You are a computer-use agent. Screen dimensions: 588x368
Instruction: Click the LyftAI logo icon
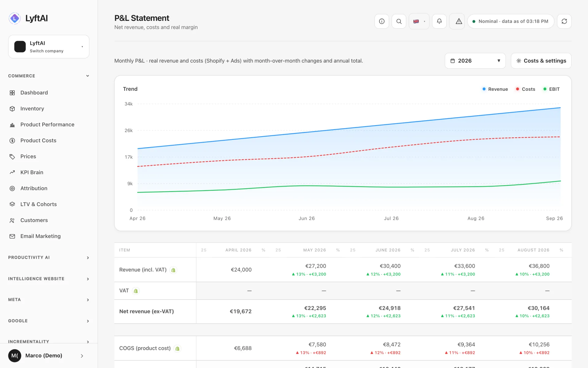click(14, 18)
